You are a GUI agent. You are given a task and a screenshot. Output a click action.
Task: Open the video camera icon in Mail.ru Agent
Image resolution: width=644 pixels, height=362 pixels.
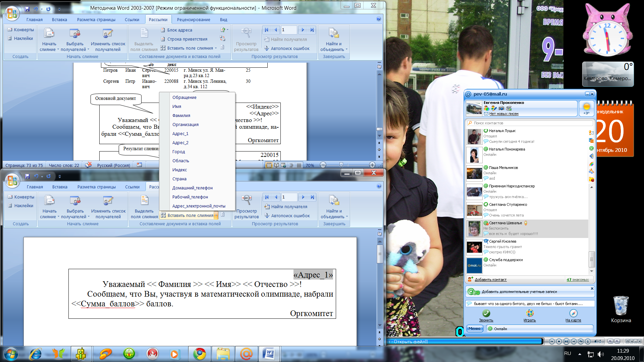509,108
